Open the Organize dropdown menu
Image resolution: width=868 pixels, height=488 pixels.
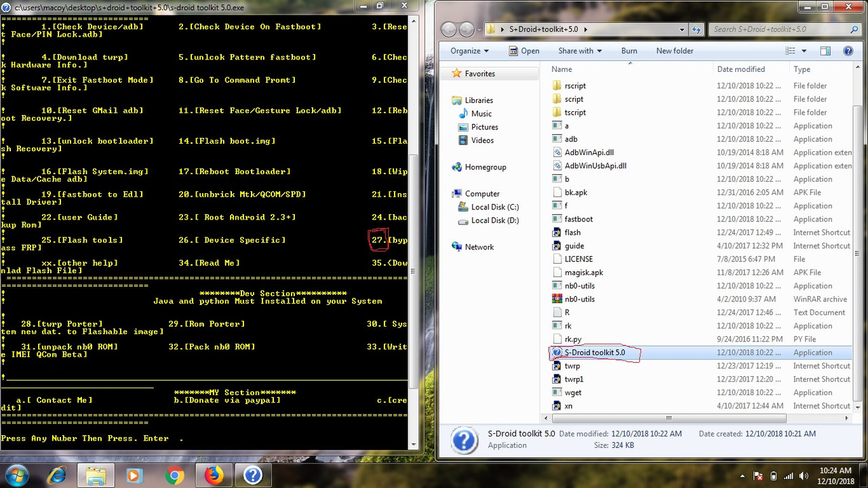pyautogui.click(x=469, y=51)
